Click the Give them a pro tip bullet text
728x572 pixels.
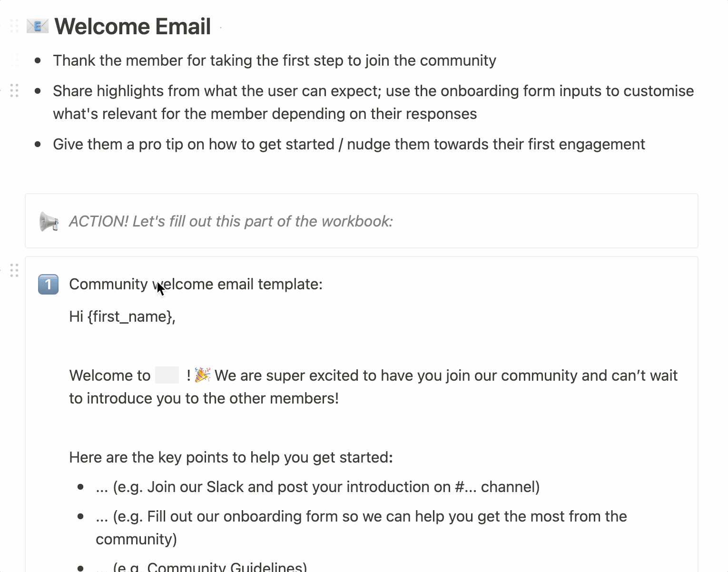pyautogui.click(x=348, y=144)
